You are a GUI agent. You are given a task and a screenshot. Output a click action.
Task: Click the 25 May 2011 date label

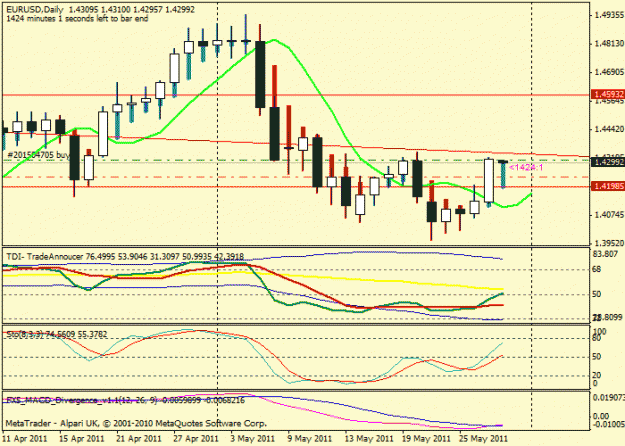[483, 439]
